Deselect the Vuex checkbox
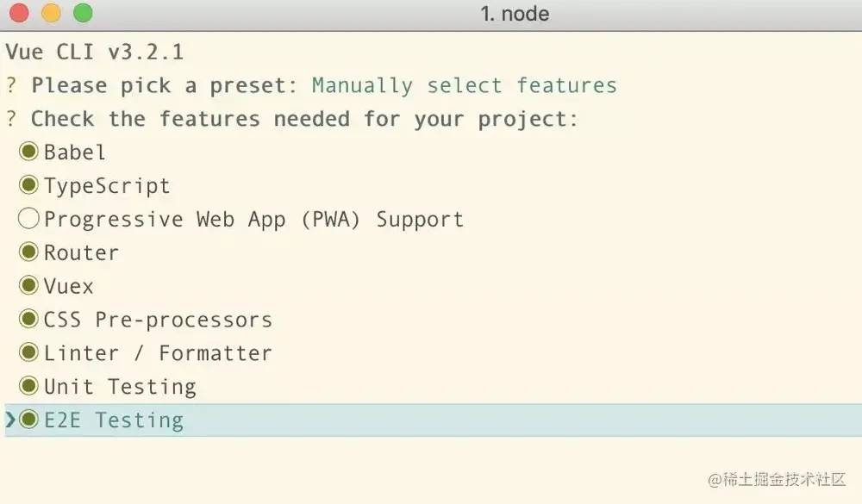862x504 pixels. coord(29,286)
